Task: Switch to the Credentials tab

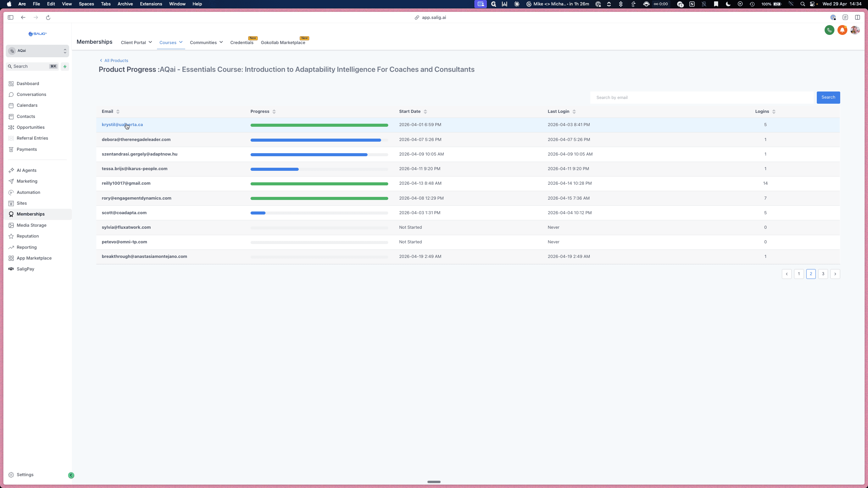Action: tap(242, 42)
